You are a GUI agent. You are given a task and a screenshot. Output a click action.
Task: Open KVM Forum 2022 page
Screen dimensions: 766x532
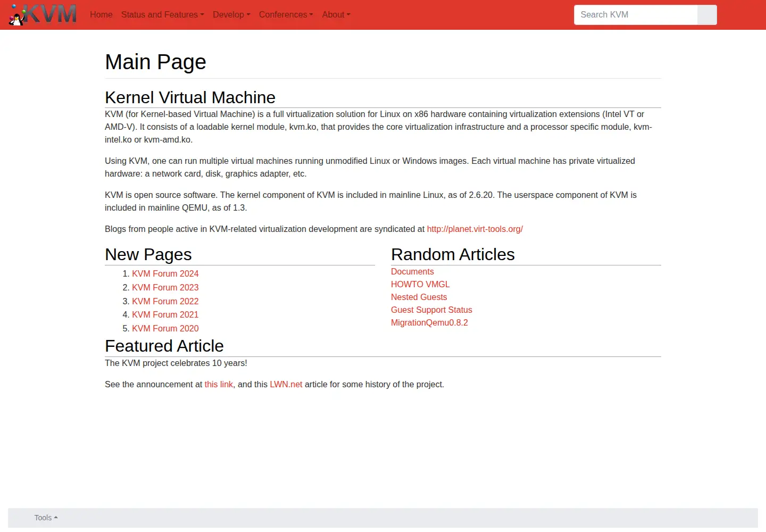coord(165,301)
